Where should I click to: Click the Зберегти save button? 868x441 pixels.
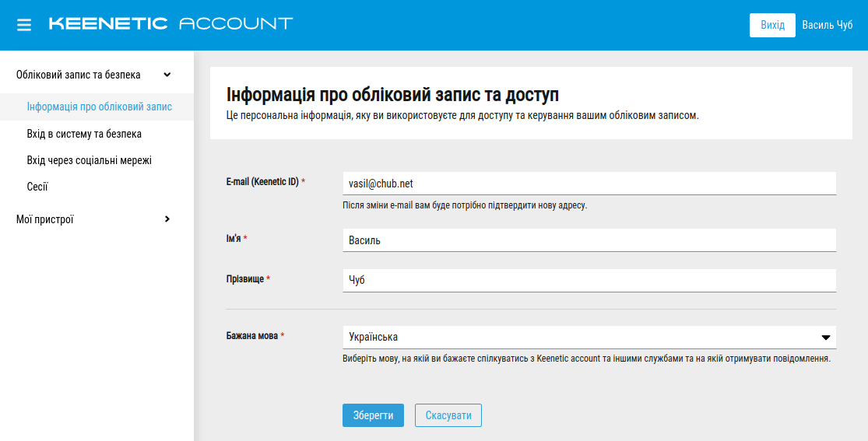[373, 415]
